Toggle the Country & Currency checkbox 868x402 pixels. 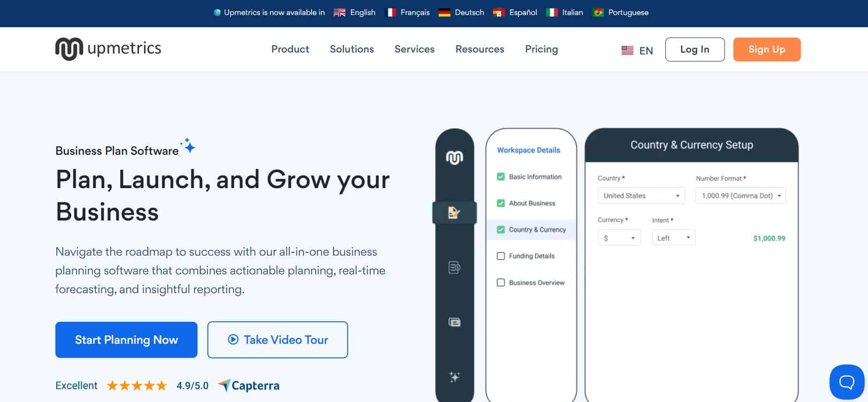[x=501, y=229]
